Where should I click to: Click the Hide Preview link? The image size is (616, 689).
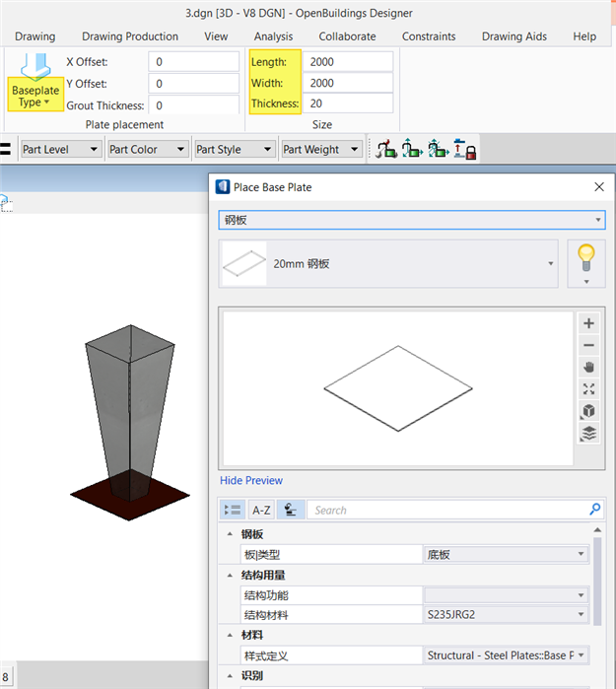(251, 480)
